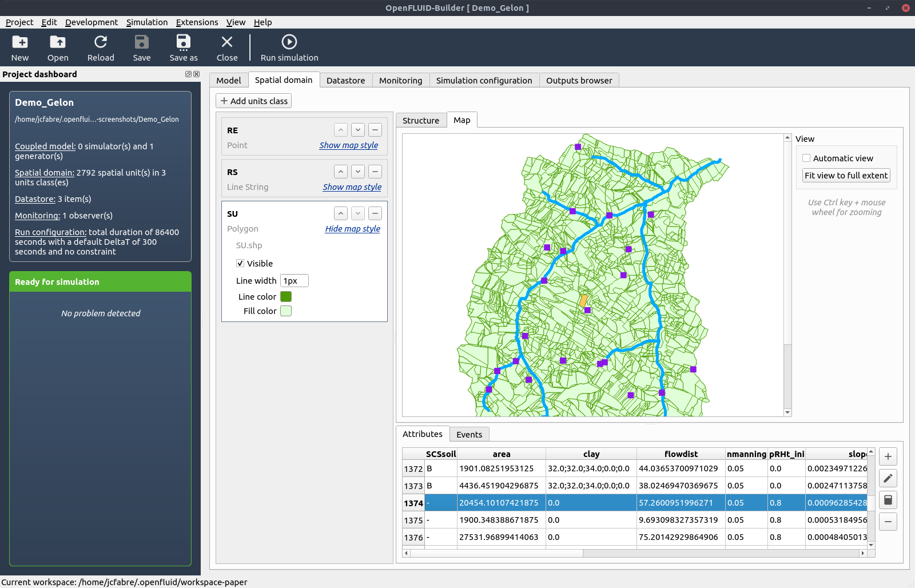Open the Coupled model link

[45, 146]
